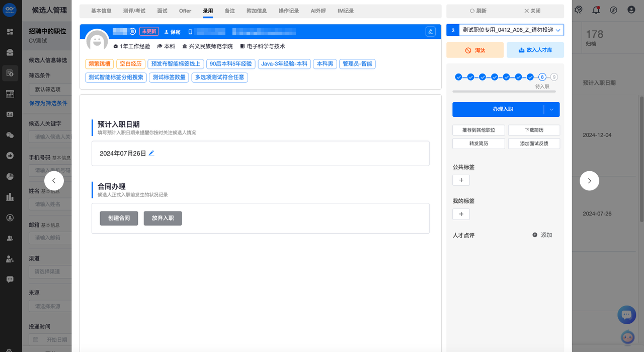Open the 操作记录 tab
The width and height of the screenshot is (644, 352).
pyautogui.click(x=288, y=11)
